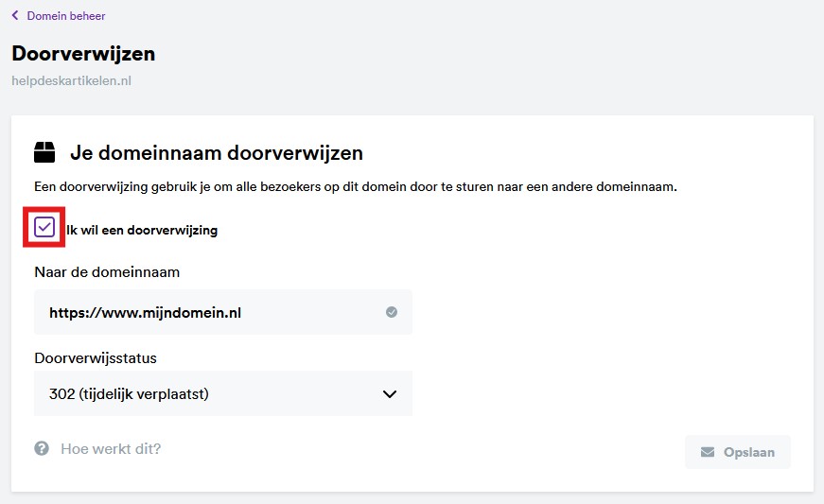Viewport: 824px width, 504px height.
Task: Click the back chevron beside Domein beheer
Action: coord(15,16)
